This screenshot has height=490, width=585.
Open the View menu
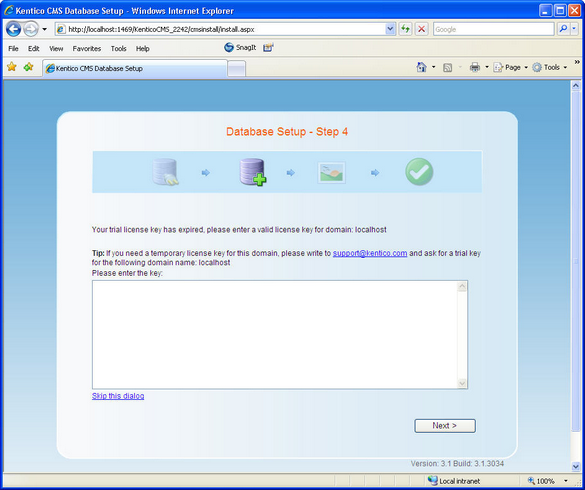tap(56, 49)
